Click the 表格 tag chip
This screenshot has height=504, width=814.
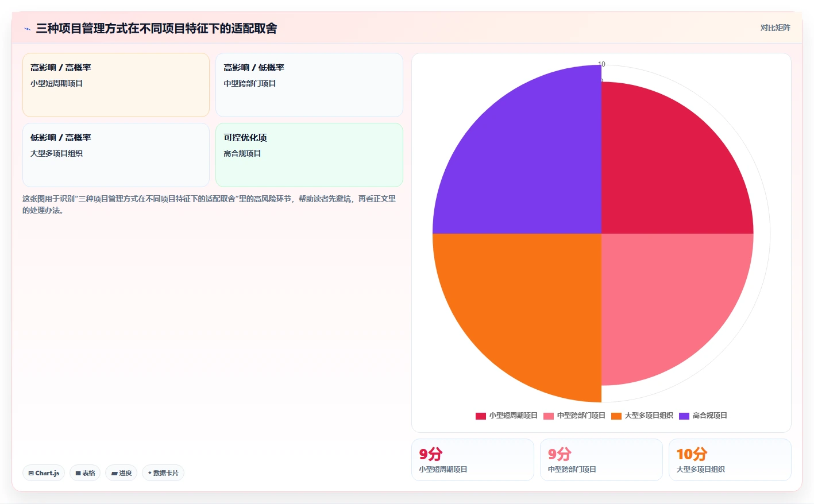click(85, 473)
